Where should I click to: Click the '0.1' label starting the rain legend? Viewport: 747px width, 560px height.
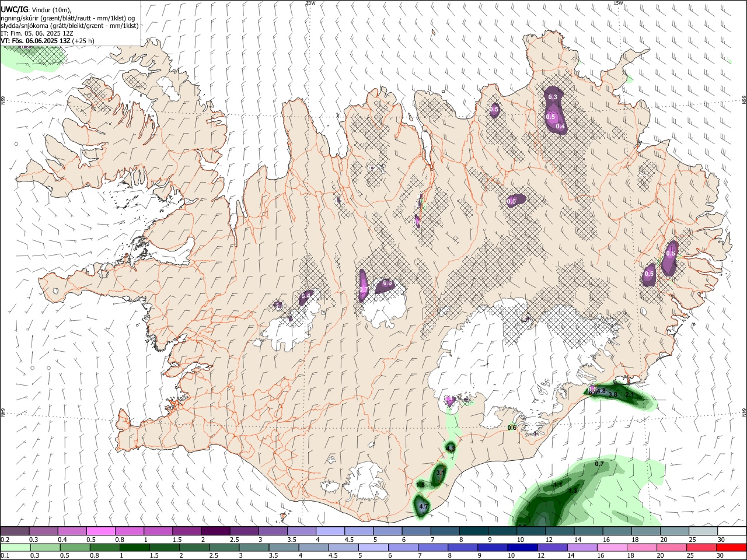click(5, 556)
